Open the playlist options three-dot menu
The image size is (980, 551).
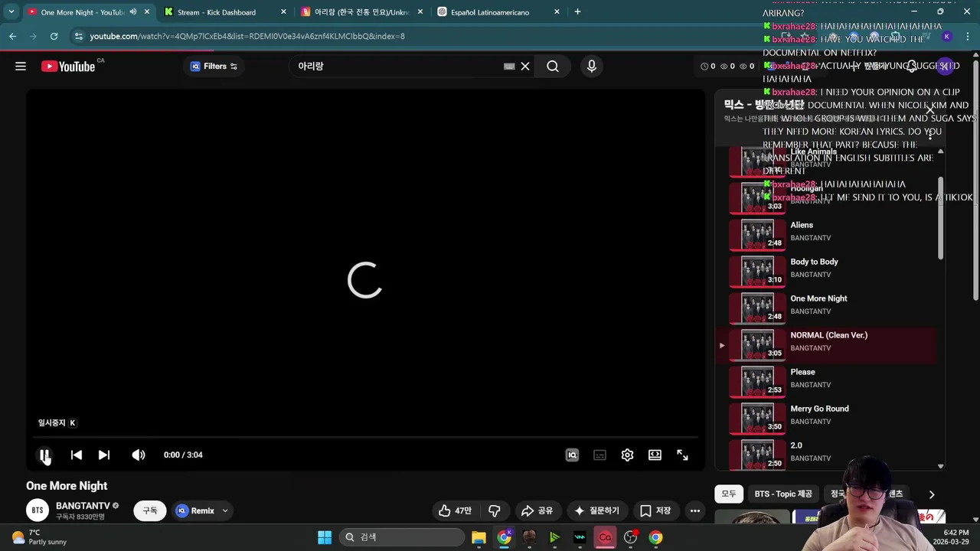point(930,134)
